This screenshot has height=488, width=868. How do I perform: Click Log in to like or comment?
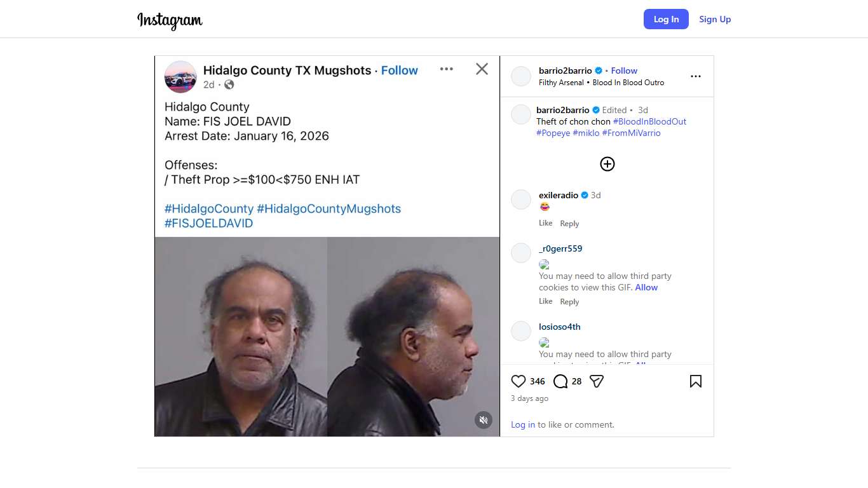(x=523, y=424)
